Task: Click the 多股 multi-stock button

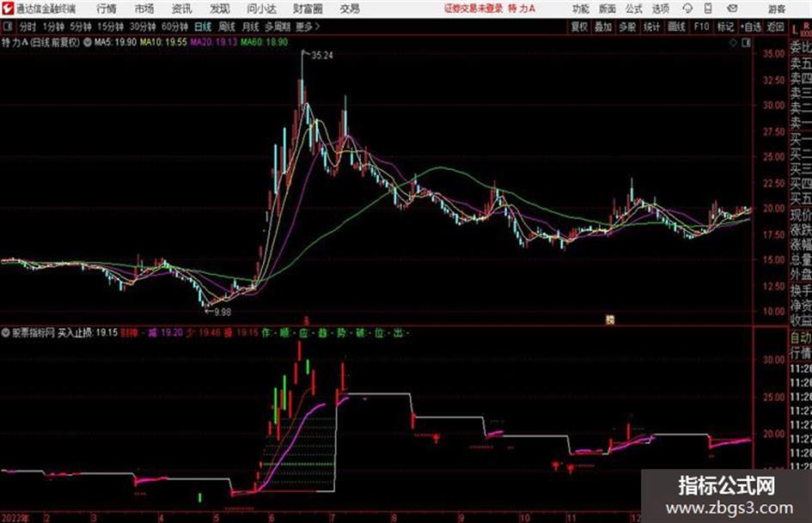Action: (627, 27)
